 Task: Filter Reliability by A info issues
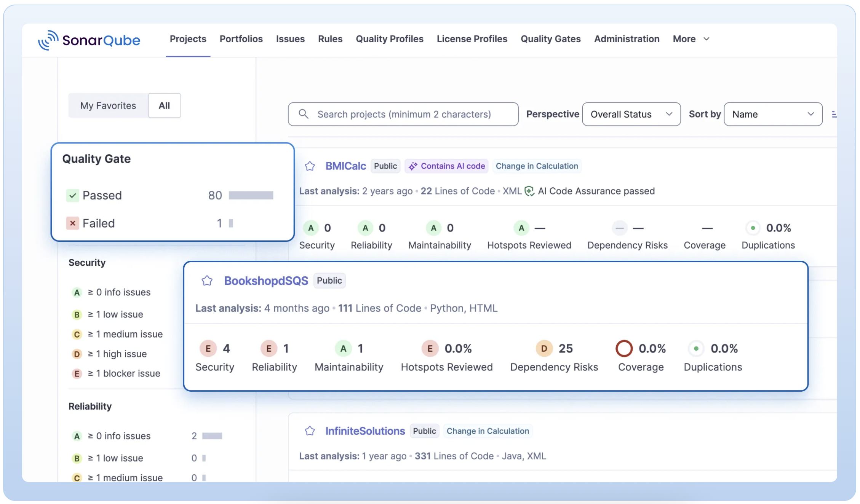coord(147,436)
